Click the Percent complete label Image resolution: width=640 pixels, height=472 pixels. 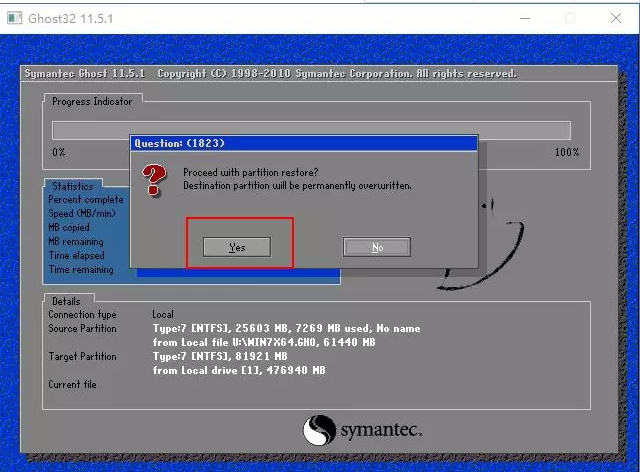point(86,200)
